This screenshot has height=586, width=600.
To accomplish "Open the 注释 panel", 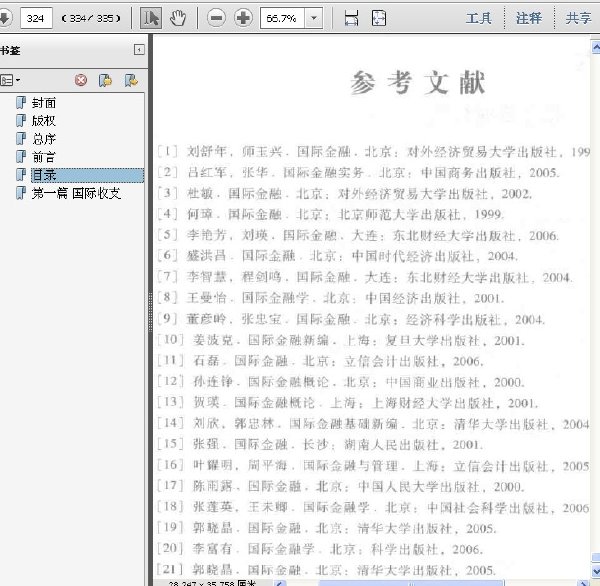I will [529, 18].
